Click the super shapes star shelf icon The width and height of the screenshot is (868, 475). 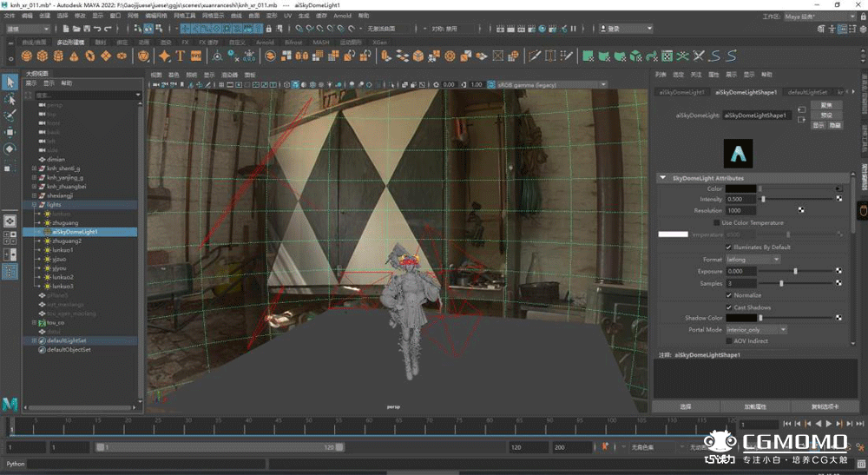click(164, 56)
